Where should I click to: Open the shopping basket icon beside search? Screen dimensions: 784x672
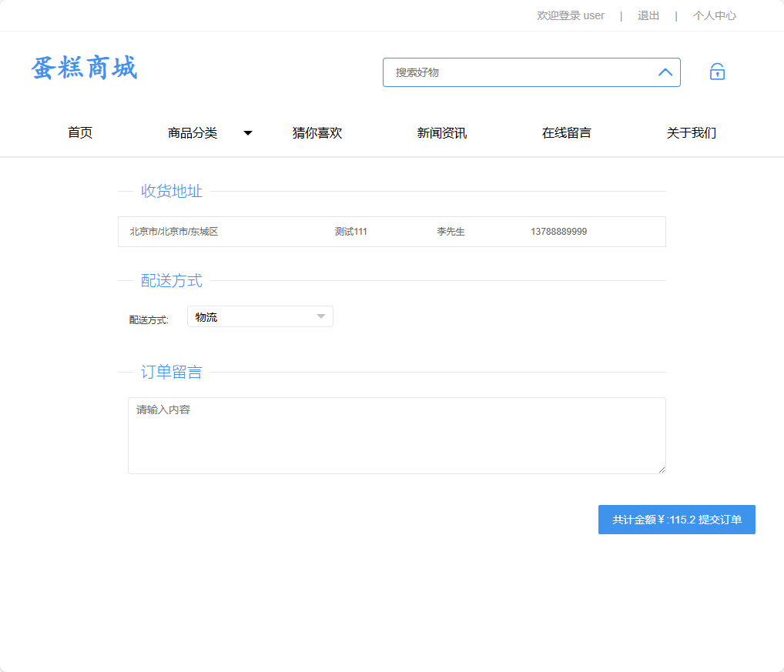[x=717, y=72]
